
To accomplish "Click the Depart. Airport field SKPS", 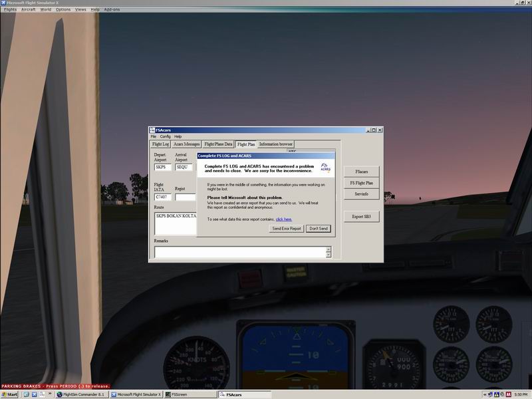I will pyautogui.click(x=162, y=167).
